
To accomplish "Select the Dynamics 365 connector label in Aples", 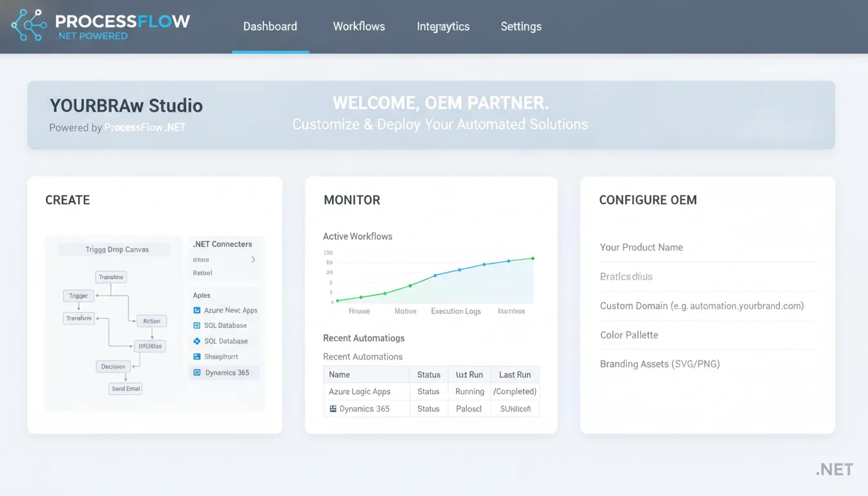I will [227, 373].
